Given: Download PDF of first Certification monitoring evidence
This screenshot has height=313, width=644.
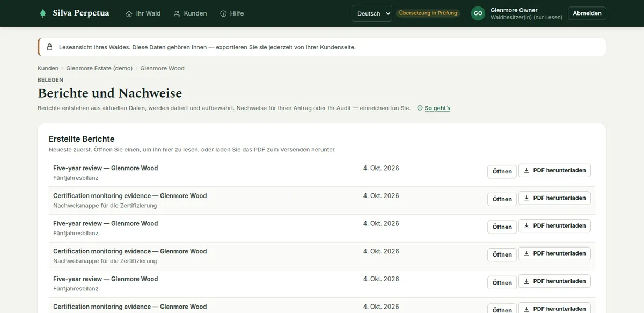Looking at the screenshot, I should click(554, 198).
